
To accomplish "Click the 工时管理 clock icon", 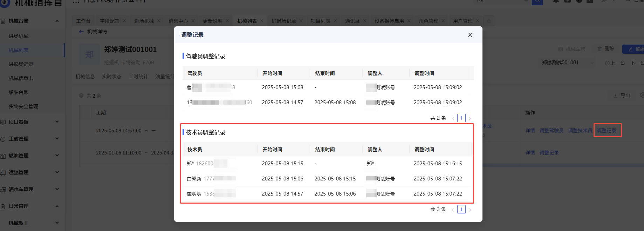I will coord(3,139).
